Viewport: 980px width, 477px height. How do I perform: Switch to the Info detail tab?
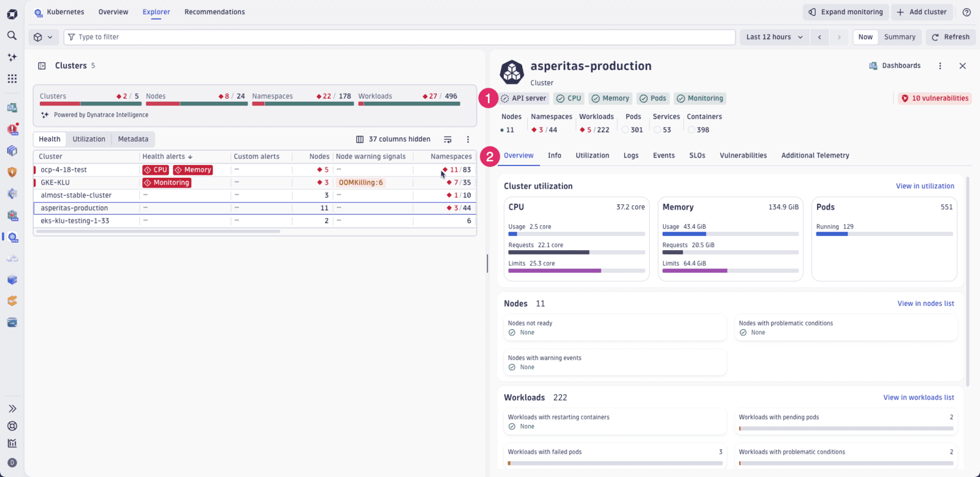[x=554, y=156]
